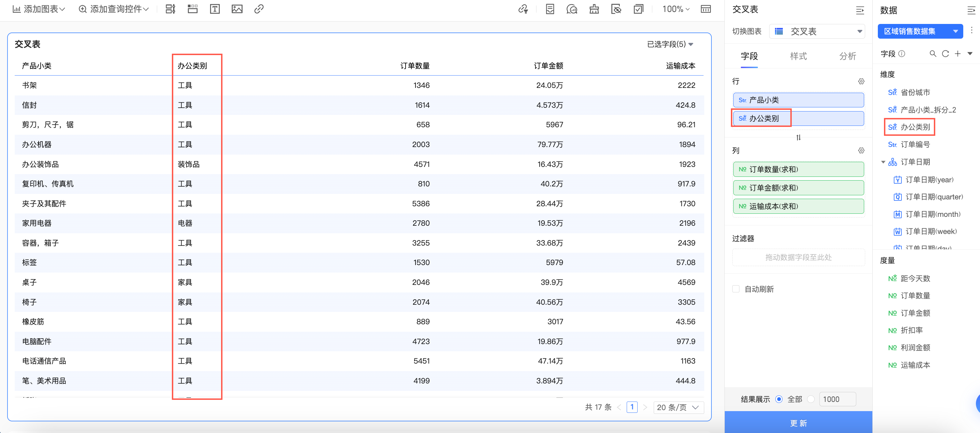Add a new field plus icon
The width and height of the screenshot is (980, 433).
tap(957, 54)
